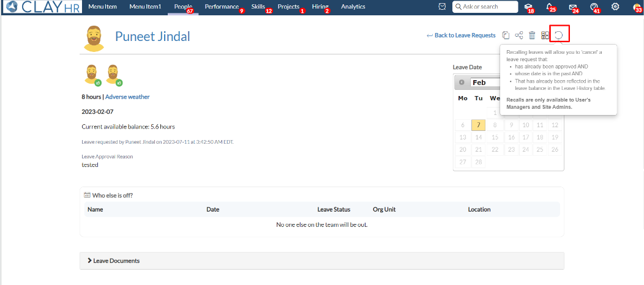Screen dimensions: 644x285
Task: Open the messages envelope icon
Action: (572, 7)
